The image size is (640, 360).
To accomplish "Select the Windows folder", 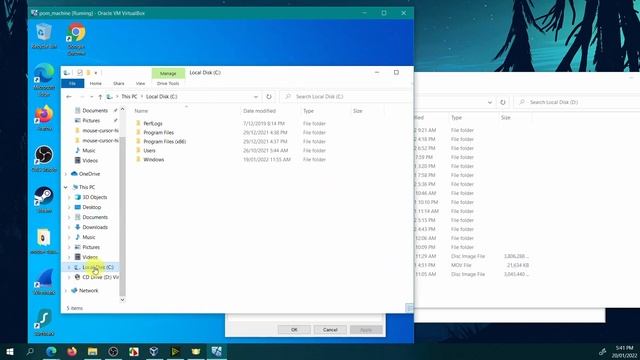I will (153, 159).
